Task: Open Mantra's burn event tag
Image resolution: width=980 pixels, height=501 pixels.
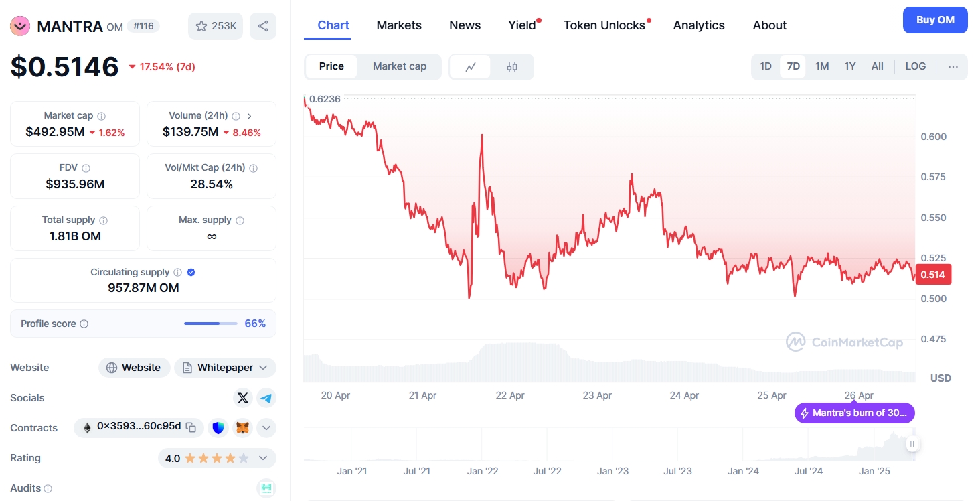Action: point(854,413)
